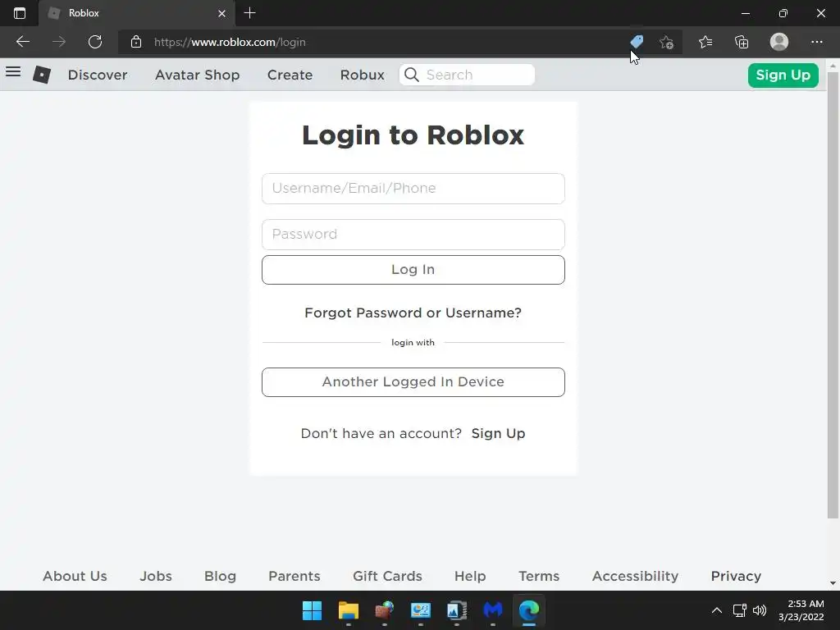Open the Roblox hamburger navigation menu
This screenshot has width=840, height=630.
pyautogui.click(x=13, y=72)
